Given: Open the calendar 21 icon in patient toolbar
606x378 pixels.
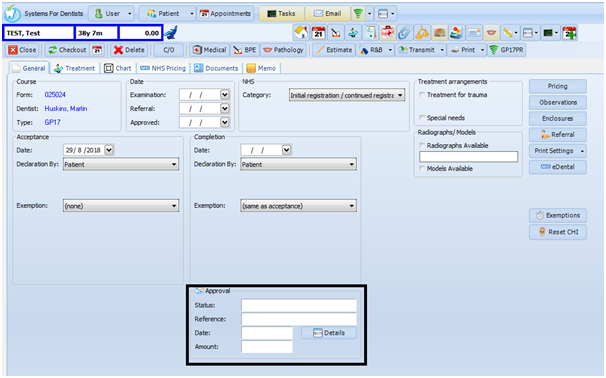Looking at the screenshot, I should pyautogui.click(x=318, y=33).
